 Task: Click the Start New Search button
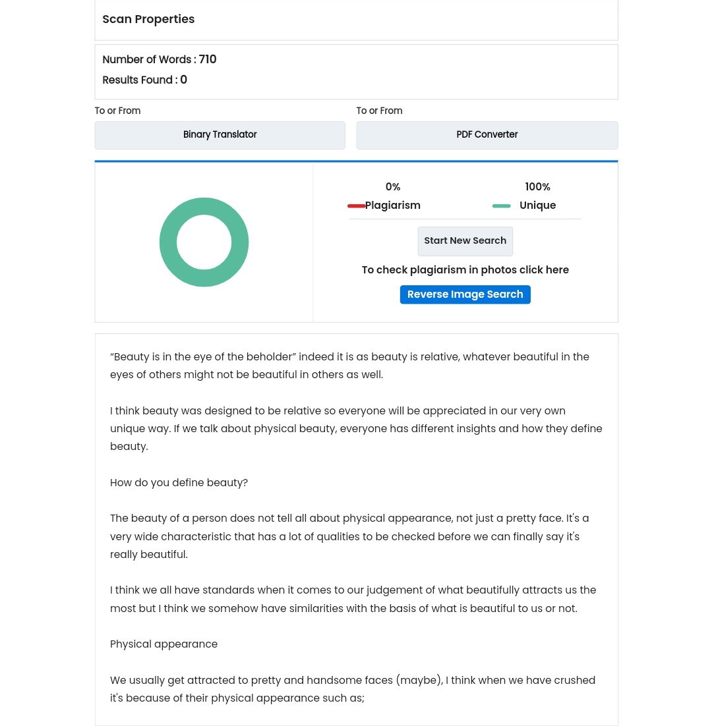tap(465, 241)
